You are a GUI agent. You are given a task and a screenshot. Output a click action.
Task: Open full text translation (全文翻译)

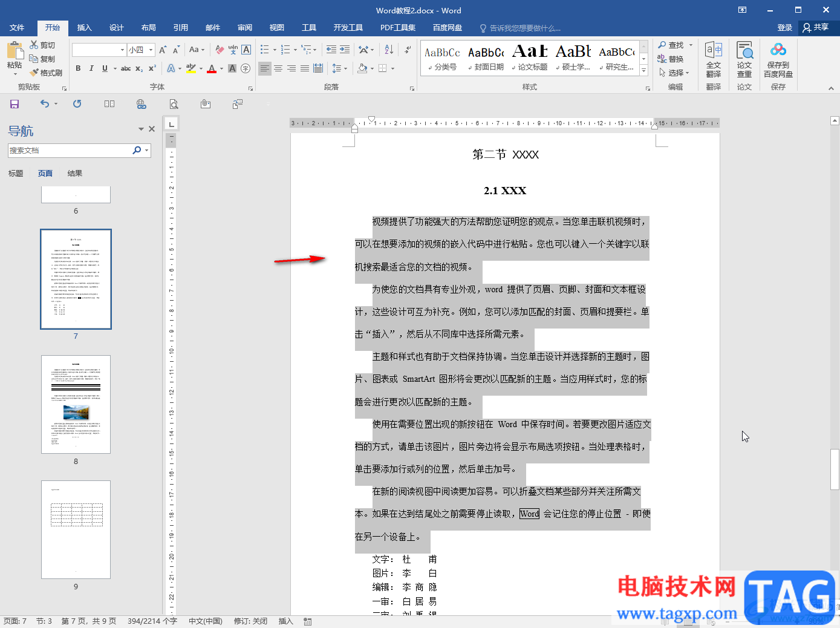click(714, 60)
